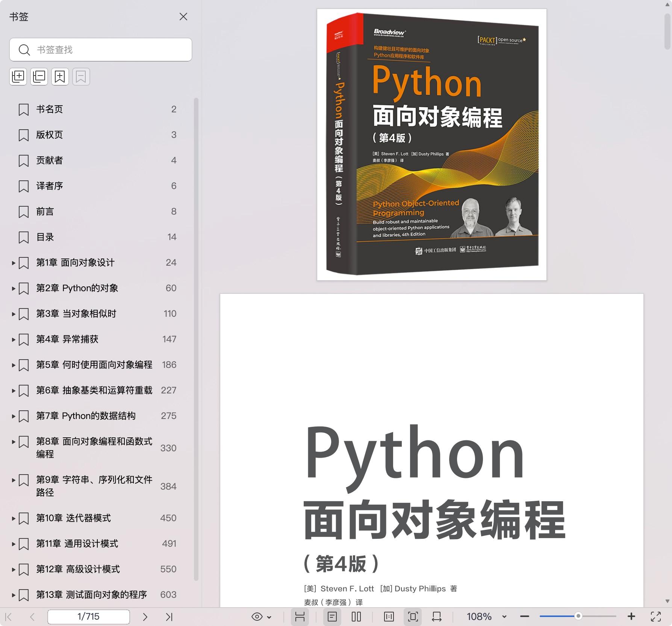Screen dimensions: 672x626
Task: Click page number 60 of 第2章
Action: (x=171, y=288)
